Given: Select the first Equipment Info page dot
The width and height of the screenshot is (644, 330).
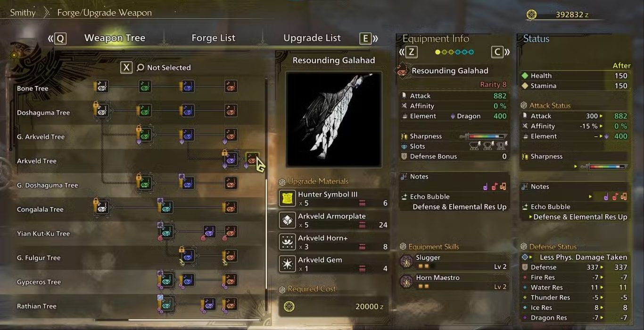Looking at the screenshot, I should tap(438, 52).
